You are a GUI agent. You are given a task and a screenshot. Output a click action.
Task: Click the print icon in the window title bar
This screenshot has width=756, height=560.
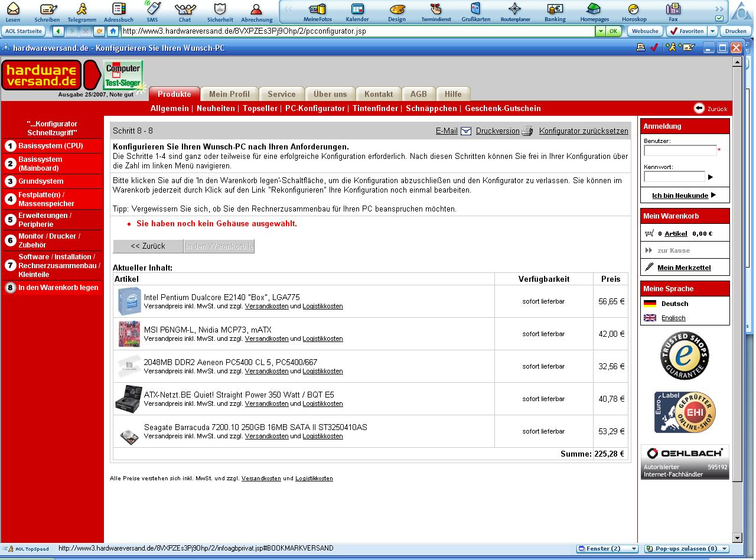pyautogui.click(x=641, y=48)
